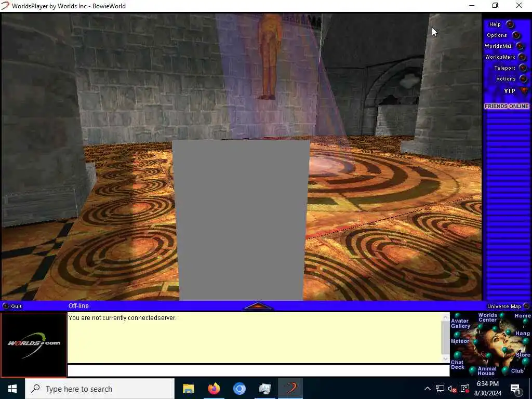Viewport: 532px width, 399px height.
Task: Open Firefox from the taskbar
Action: pyautogui.click(x=214, y=389)
